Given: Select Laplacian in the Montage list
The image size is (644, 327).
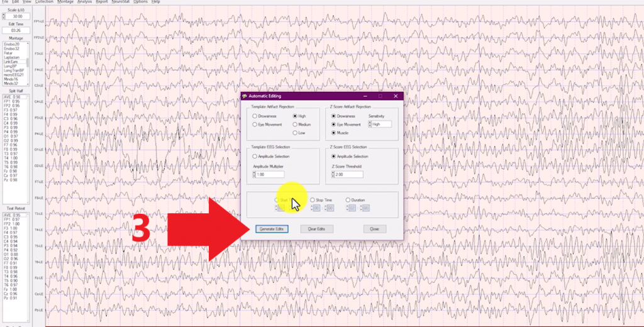Looking at the screenshot, I should (12, 57).
